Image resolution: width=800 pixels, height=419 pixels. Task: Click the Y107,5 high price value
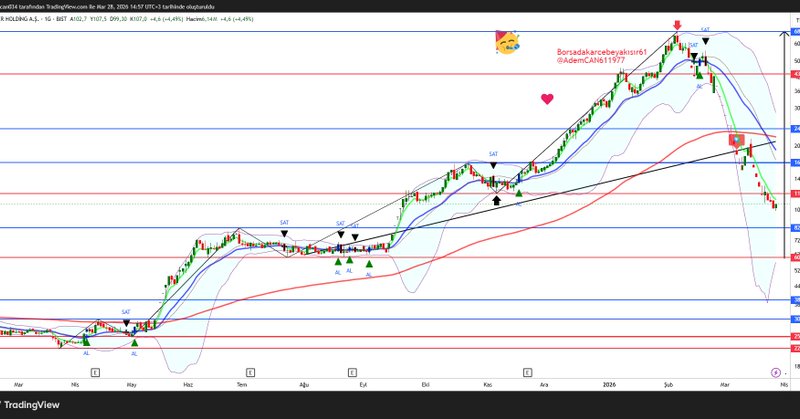98,19
